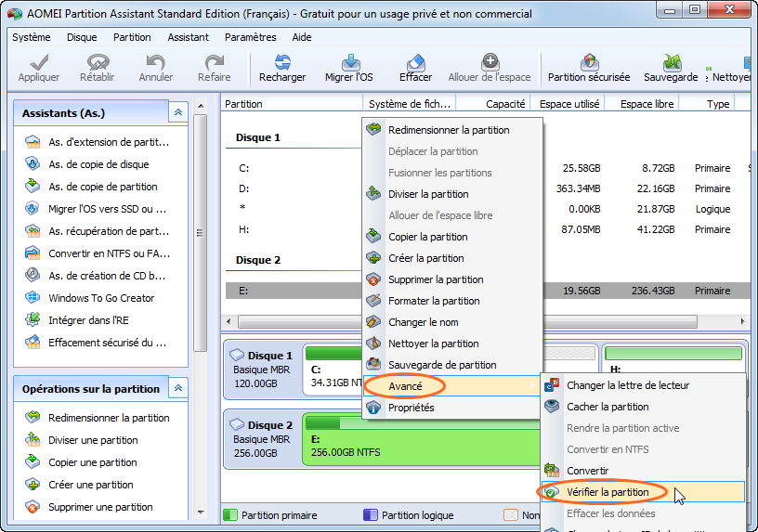Select Cacher la partition in submenu
Screen dimensions: 758x532
point(643,407)
